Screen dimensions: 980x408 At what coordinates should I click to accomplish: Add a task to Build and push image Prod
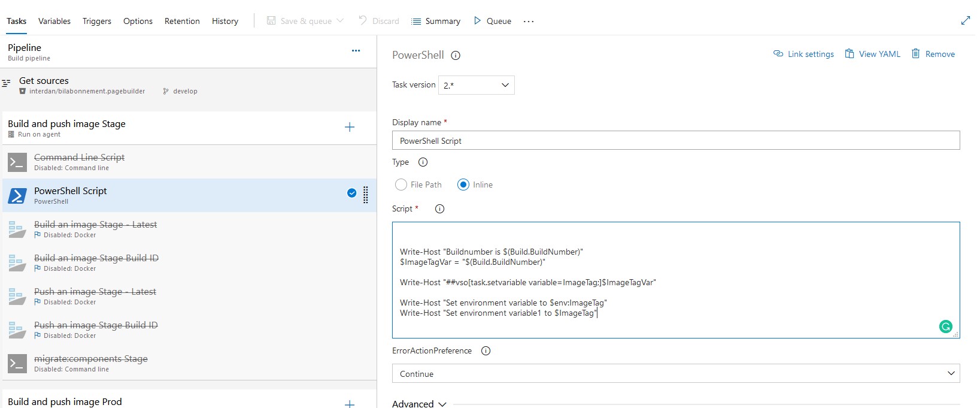point(350,404)
